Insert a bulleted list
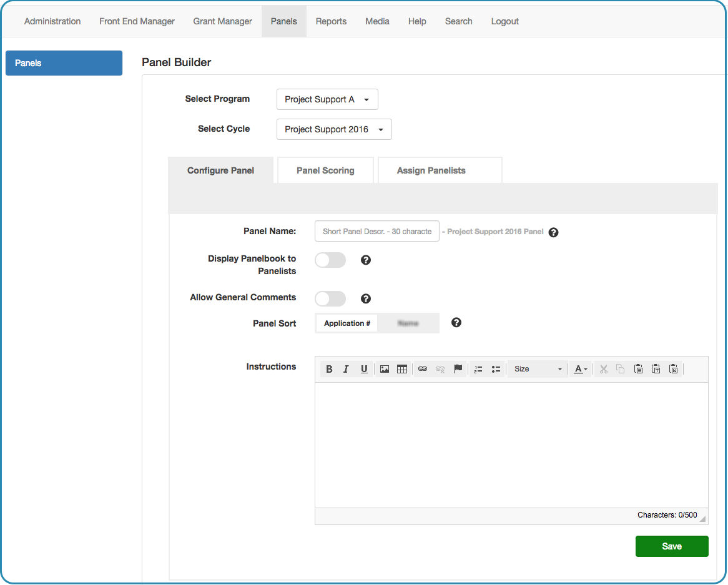This screenshot has width=728, height=585. pyautogui.click(x=496, y=369)
